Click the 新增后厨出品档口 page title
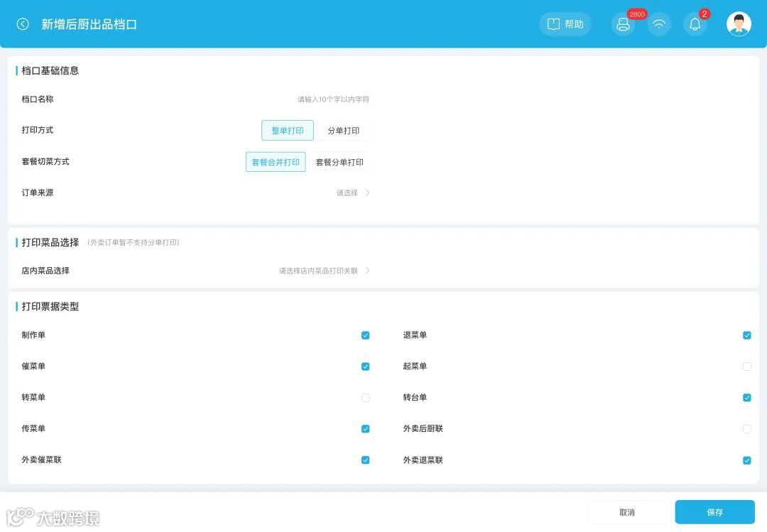 coord(89,24)
